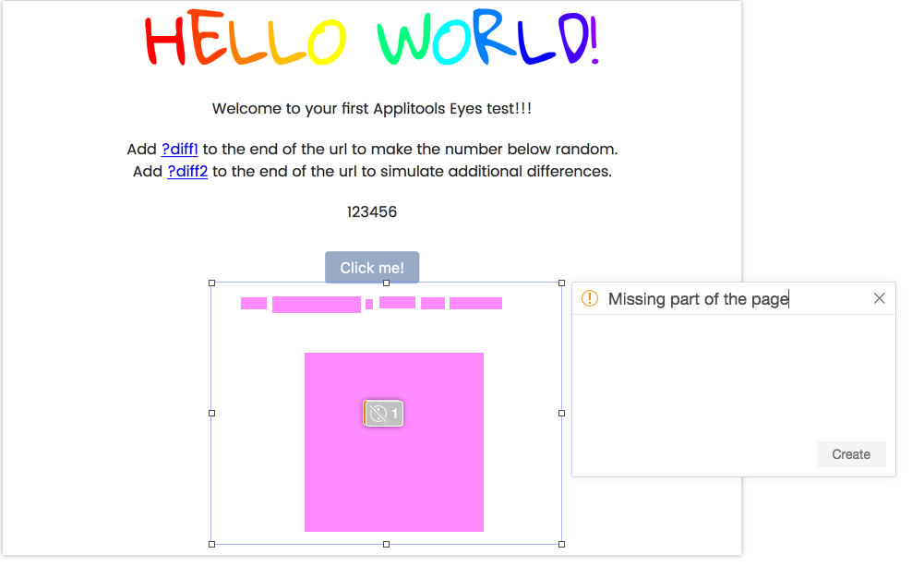
Task: Click the empty remark body text area
Action: coord(734,378)
